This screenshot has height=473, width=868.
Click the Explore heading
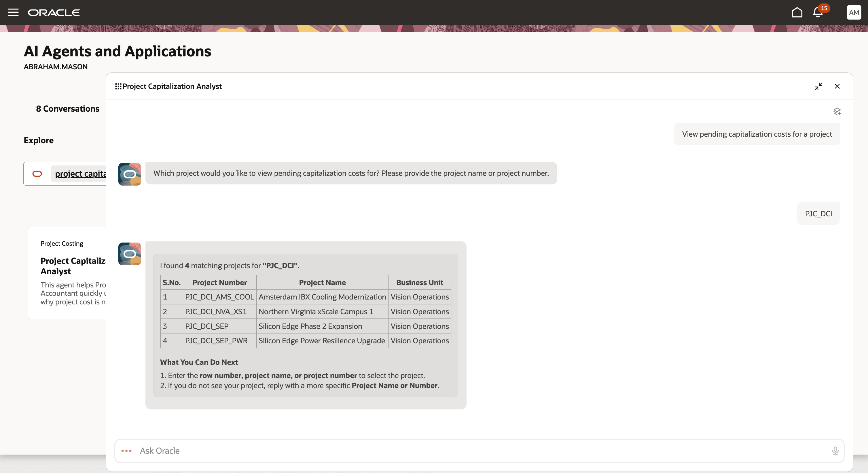[x=38, y=140]
